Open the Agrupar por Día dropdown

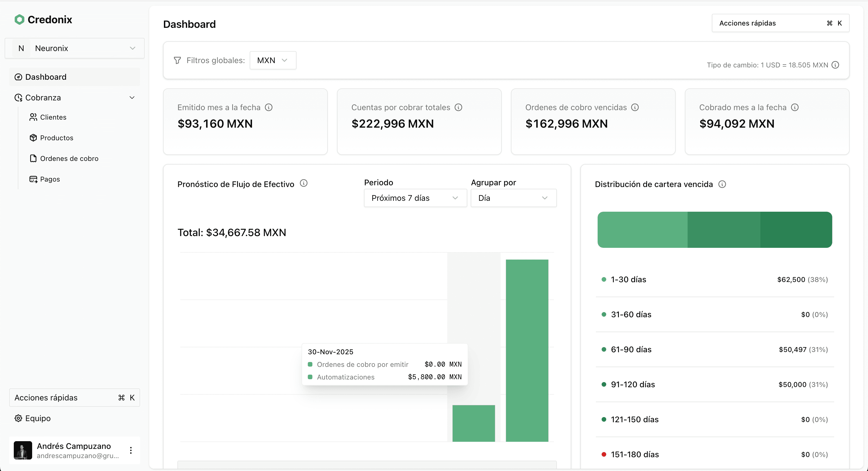(513, 198)
